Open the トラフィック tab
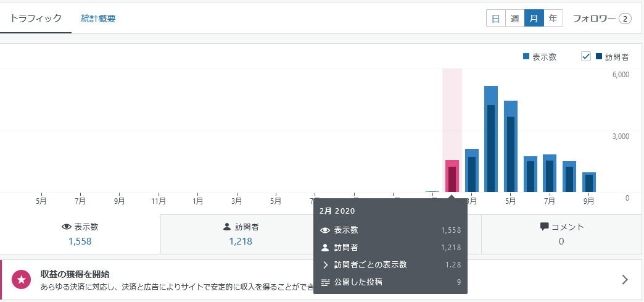The image size is (644, 302). click(36, 18)
